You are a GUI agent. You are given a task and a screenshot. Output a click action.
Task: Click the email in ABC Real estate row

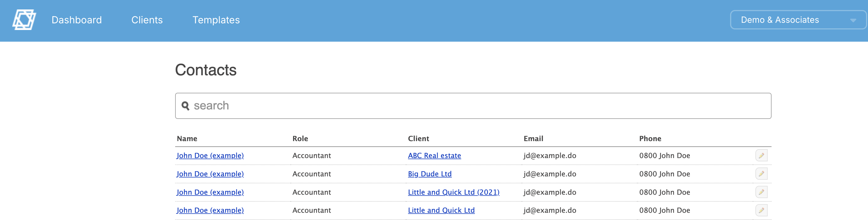[x=550, y=156]
